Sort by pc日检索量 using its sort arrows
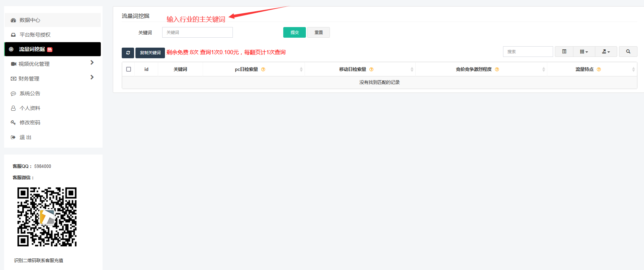 pyautogui.click(x=301, y=70)
